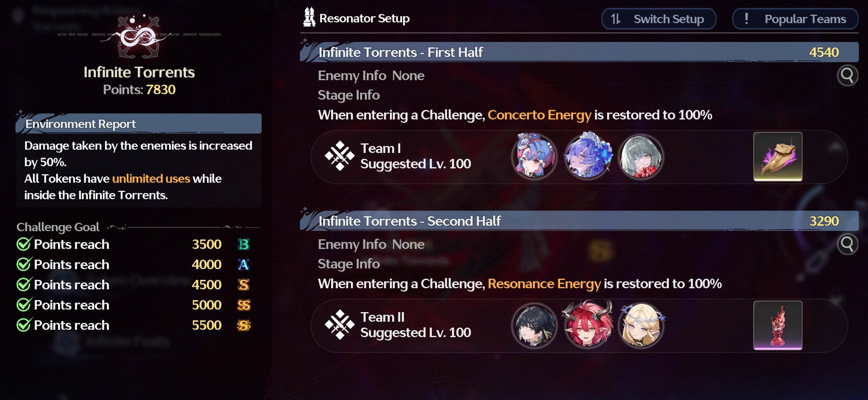Open Second Half enemy info magnifier
Image resolution: width=868 pixels, height=400 pixels.
847,244
